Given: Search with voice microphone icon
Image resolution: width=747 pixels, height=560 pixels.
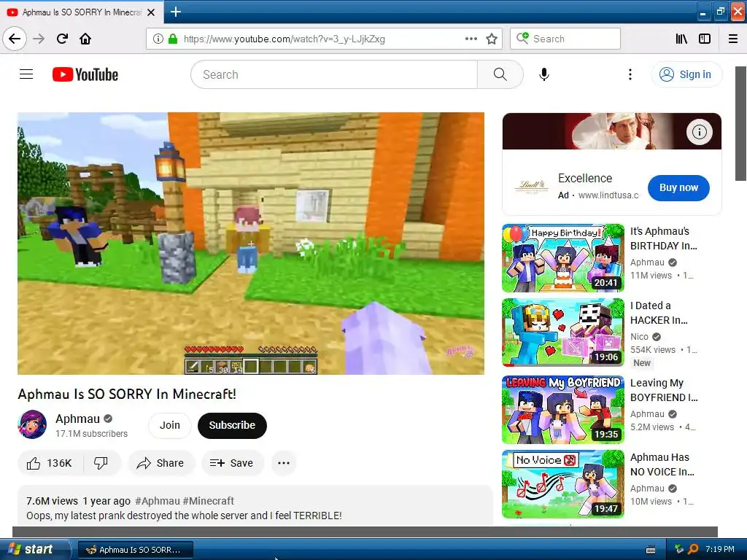Looking at the screenshot, I should point(544,74).
